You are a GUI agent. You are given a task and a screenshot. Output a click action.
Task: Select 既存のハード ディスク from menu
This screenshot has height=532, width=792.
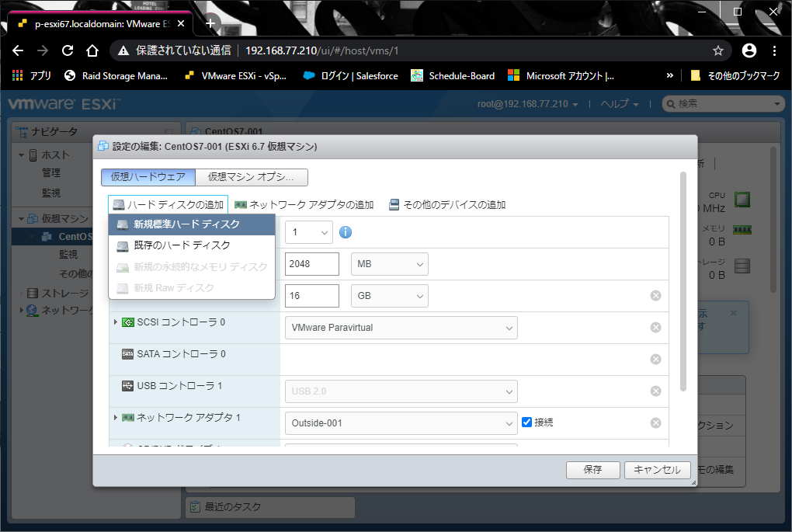pos(192,245)
